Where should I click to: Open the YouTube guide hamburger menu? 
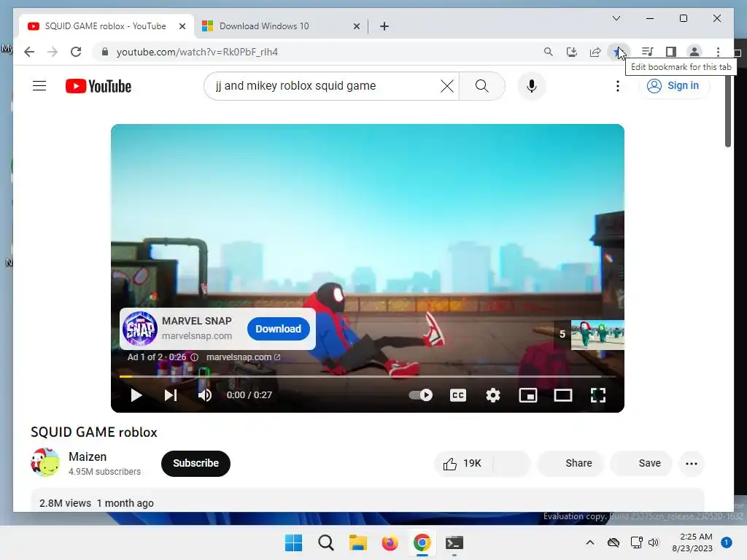pos(39,86)
